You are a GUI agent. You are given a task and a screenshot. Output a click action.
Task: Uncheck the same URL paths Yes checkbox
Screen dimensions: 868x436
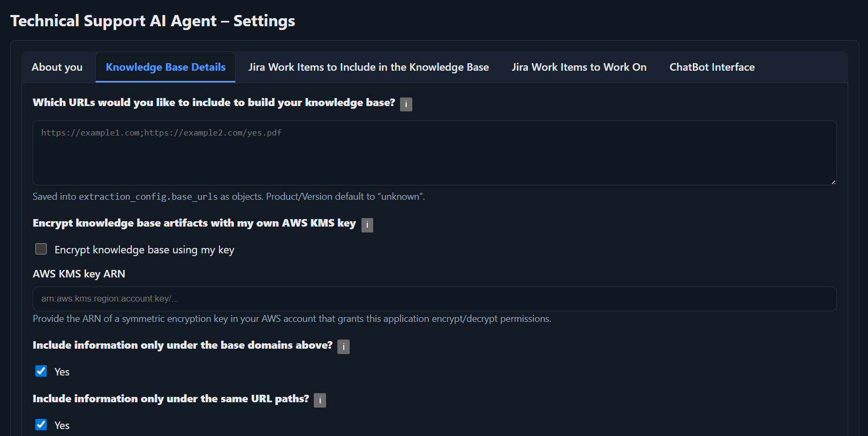[x=41, y=425]
